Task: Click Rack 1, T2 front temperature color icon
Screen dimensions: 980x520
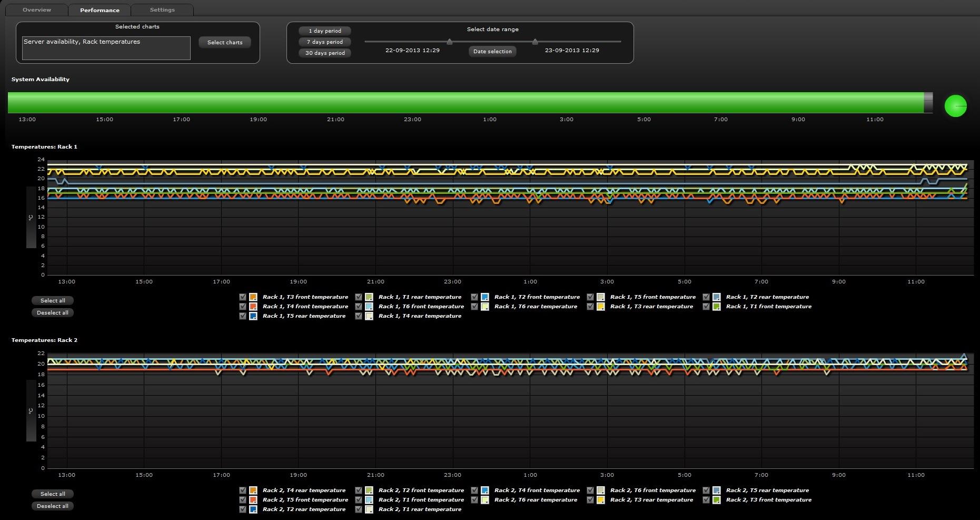Action: pyautogui.click(x=485, y=297)
